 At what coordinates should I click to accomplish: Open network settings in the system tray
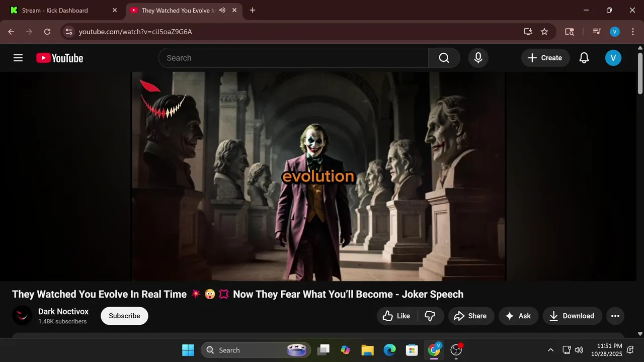(x=567, y=350)
